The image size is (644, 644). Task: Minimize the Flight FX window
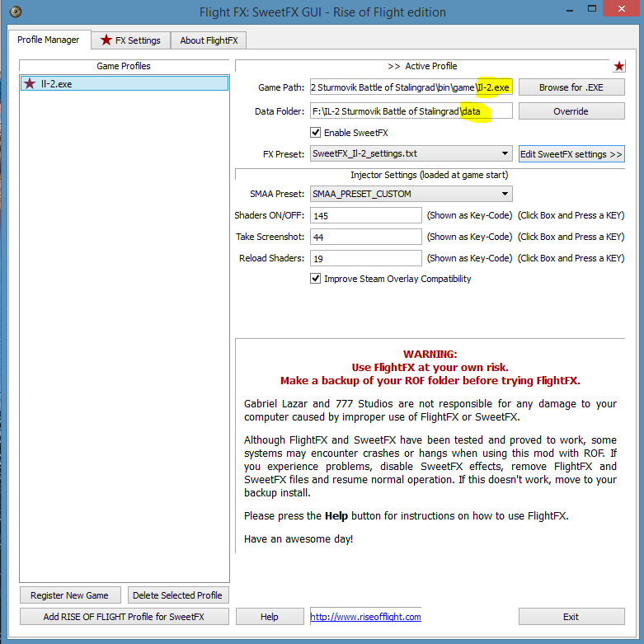(x=570, y=10)
